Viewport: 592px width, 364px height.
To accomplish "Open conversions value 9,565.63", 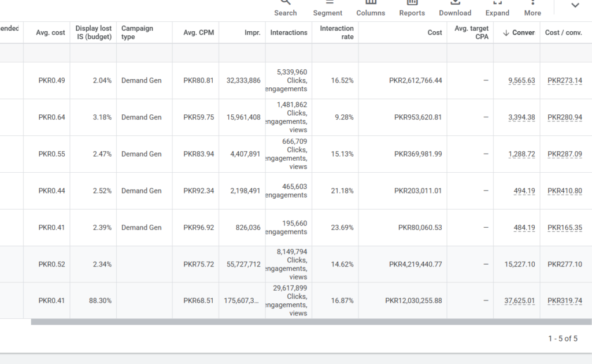I will click(x=521, y=80).
